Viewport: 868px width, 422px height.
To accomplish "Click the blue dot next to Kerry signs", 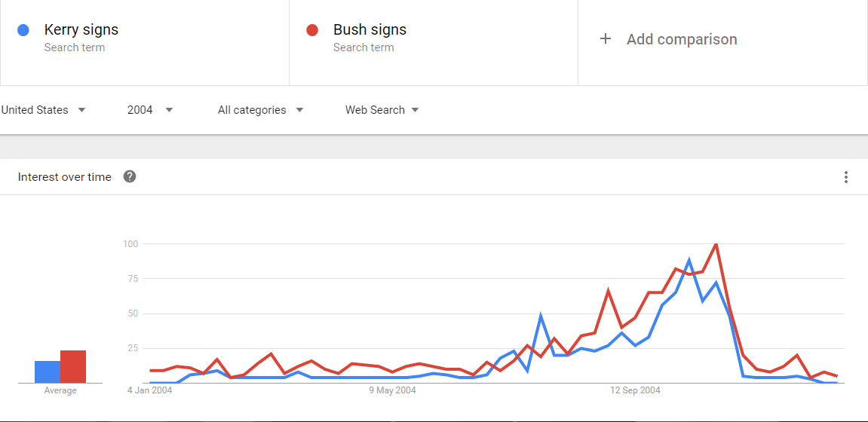I will 23,30.
